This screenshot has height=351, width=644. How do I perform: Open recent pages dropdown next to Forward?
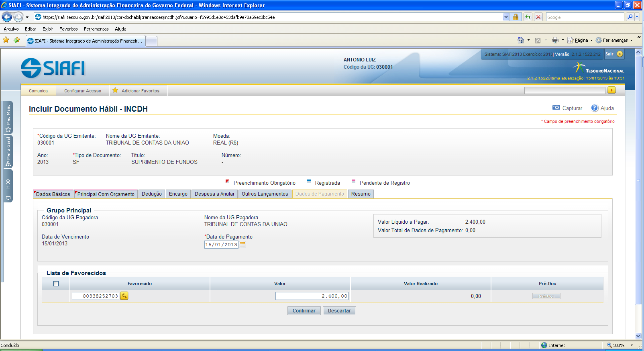pyautogui.click(x=27, y=17)
